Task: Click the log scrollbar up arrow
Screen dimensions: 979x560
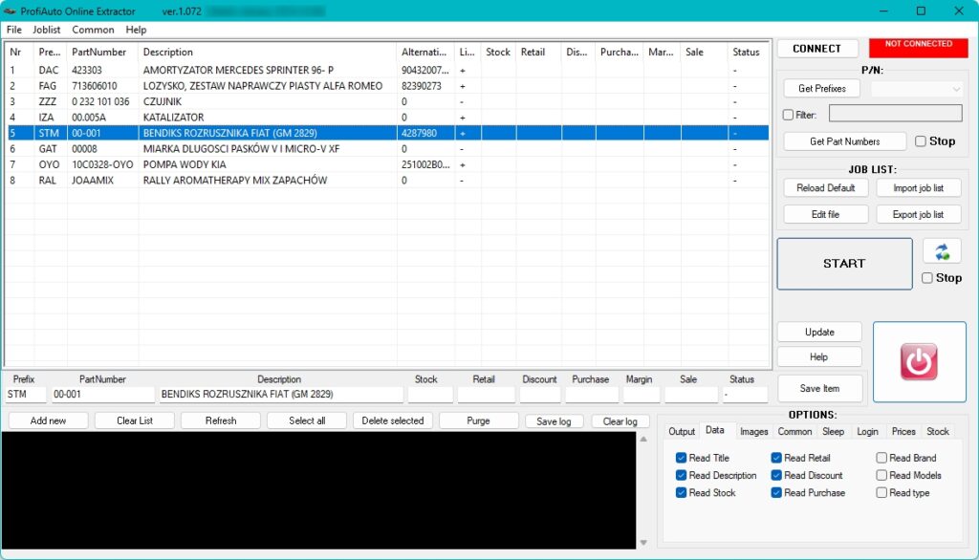Action: pyautogui.click(x=643, y=439)
